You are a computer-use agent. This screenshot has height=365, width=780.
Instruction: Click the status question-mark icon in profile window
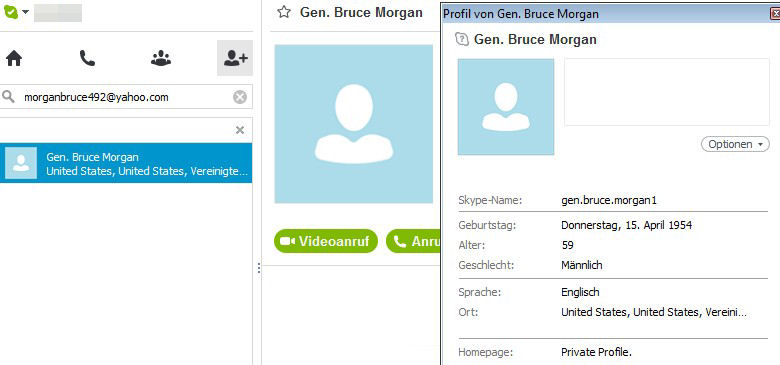coord(462,39)
